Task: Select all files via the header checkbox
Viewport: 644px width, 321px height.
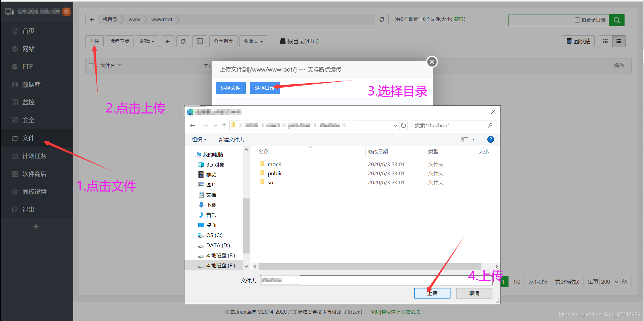Action: 91,65
